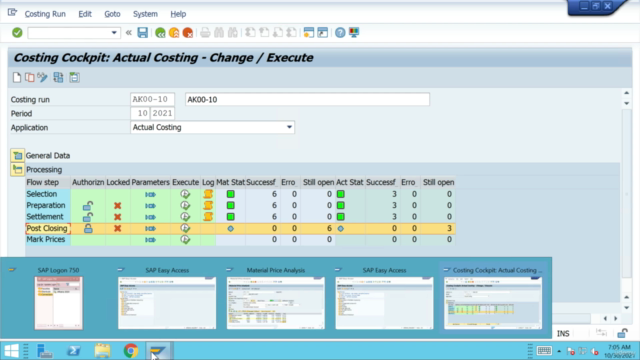Screen dimensions: 640x360
Task: Click Locked red X for Preparation step
Action: click(x=118, y=206)
